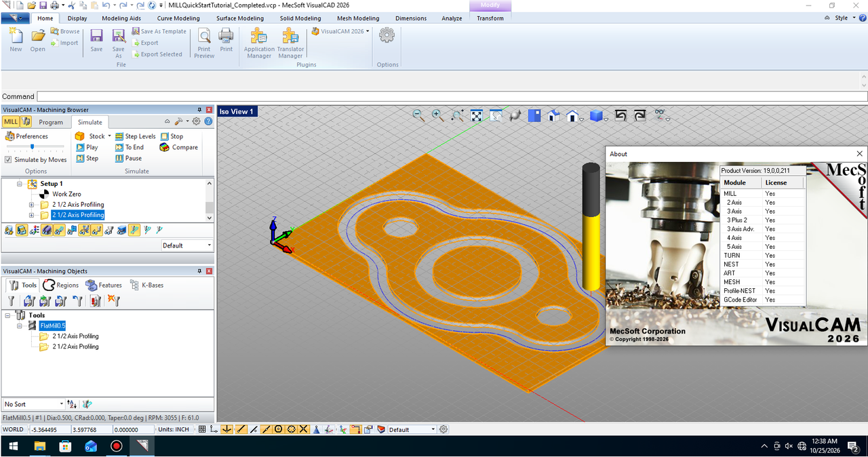The height and width of the screenshot is (457, 868).
Task: Click status bar settings gear next to Default
Action: pos(443,429)
